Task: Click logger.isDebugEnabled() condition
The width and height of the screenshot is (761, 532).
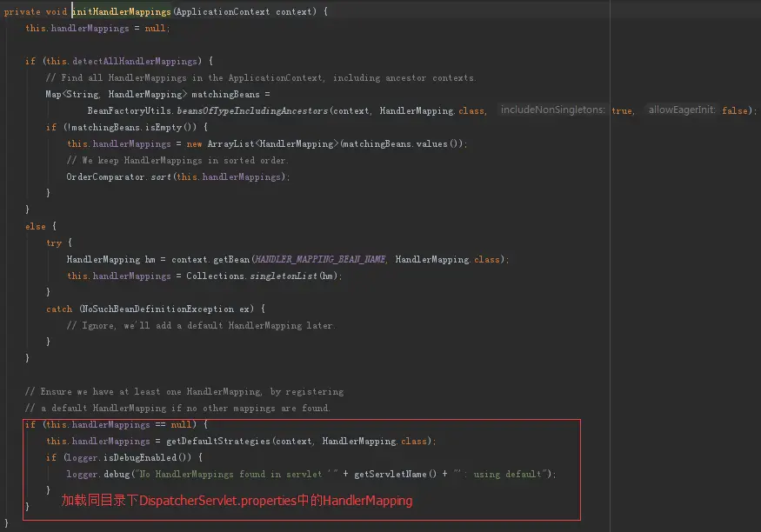Action: [127, 457]
